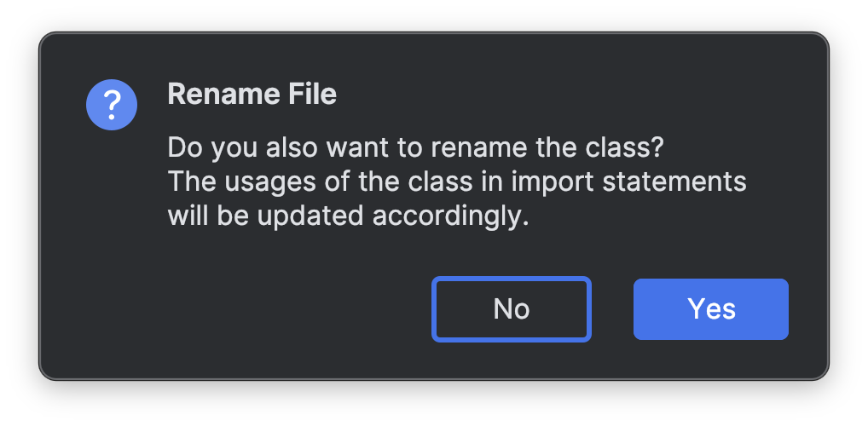Click the "will be updated accordingly" text
Image resolution: width=868 pixels, height=426 pixels.
(348, 216)
